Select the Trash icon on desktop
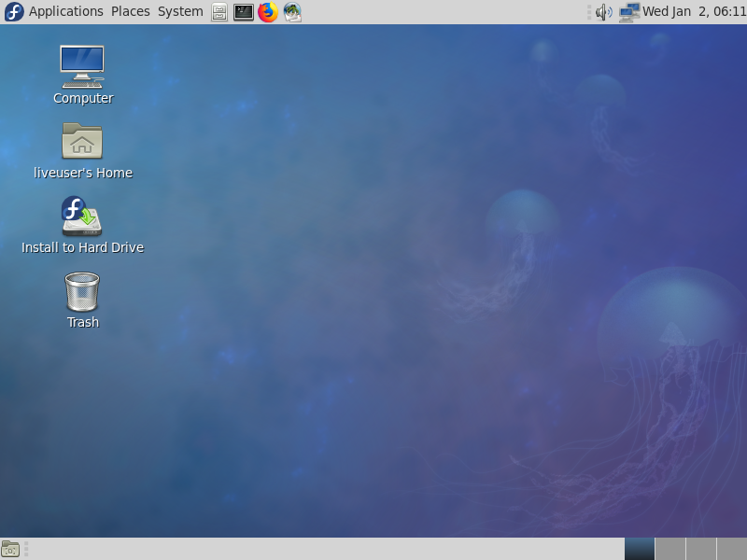 tap(82, 291)
